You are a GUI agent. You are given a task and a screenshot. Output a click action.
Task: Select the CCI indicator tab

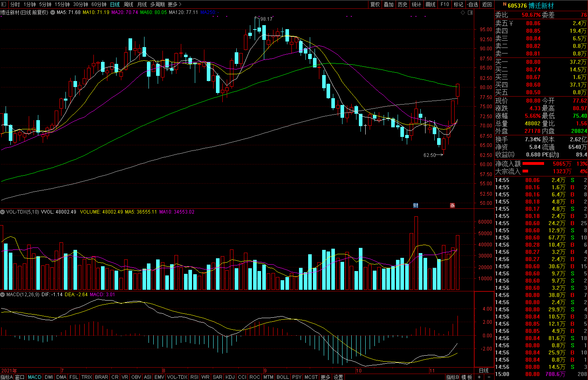[242, 377]
